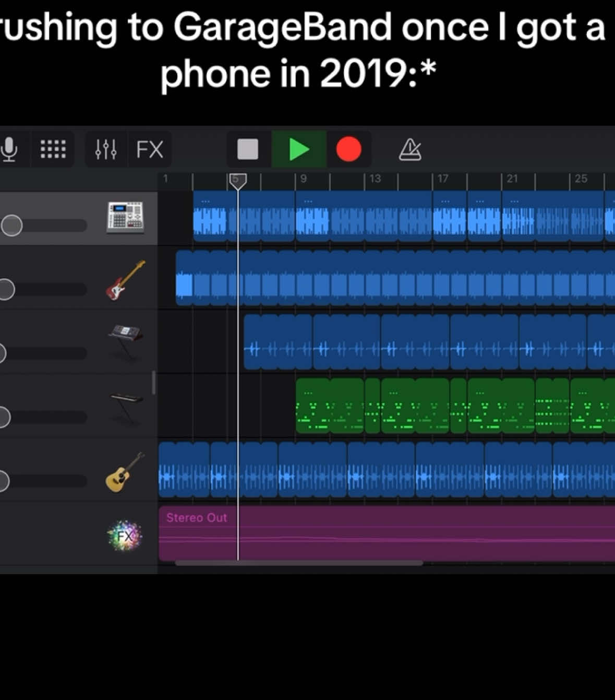Click bar 25 on the ruler
The image size is (615, 700).
[x=581, y=179]
